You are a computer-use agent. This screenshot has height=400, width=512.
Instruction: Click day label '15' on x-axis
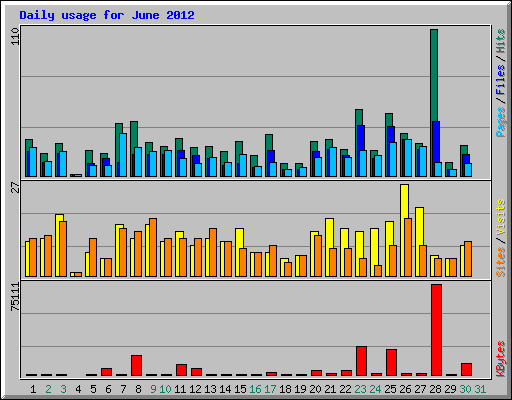pos(240,389)
